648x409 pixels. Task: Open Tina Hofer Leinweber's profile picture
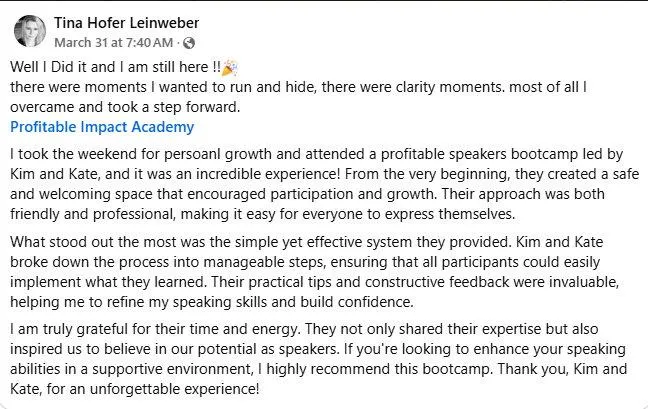(x=30, y=31)
